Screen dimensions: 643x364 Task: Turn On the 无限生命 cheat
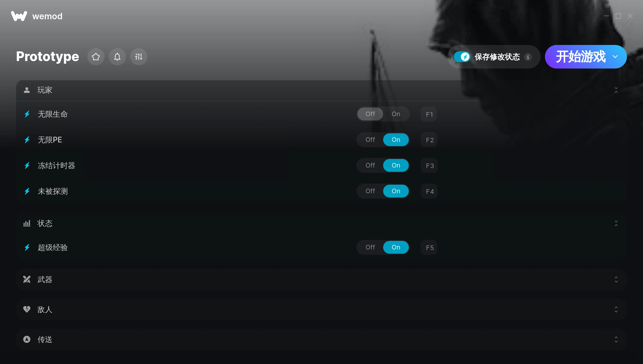396,114
